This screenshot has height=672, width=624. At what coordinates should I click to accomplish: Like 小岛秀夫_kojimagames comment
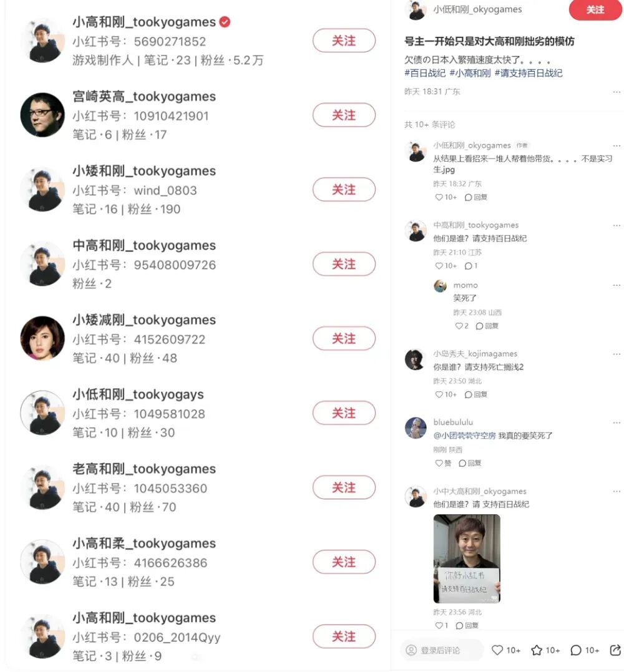(x=439, y=394)
